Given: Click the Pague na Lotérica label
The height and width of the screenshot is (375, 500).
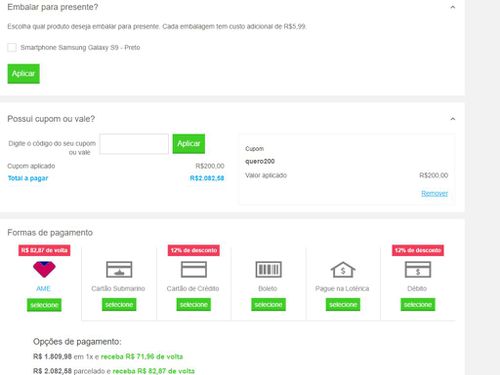Looking at the screenshot, I should click(x=342, y=289).
